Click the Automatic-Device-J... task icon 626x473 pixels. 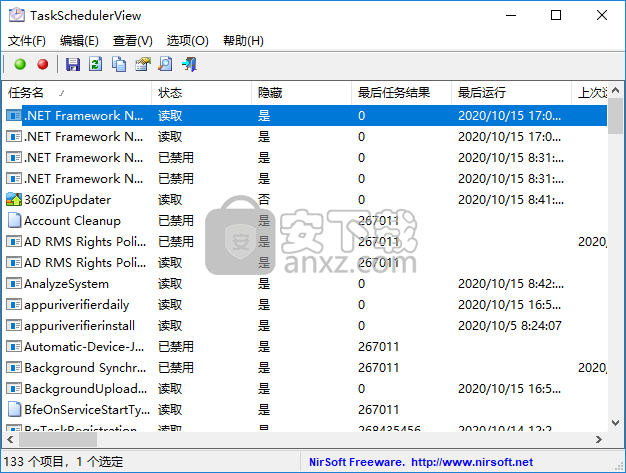tap(14, 346)
